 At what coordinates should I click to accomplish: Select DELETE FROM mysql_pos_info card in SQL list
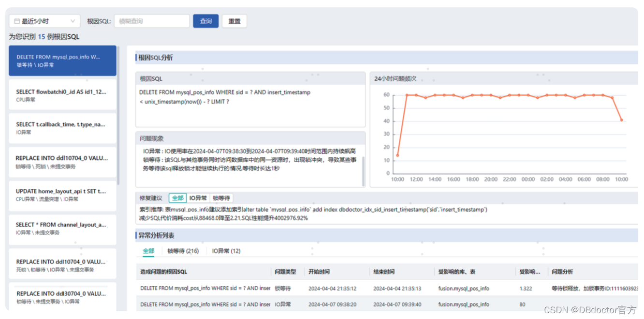pyautogui.click(x=62, y=61)
